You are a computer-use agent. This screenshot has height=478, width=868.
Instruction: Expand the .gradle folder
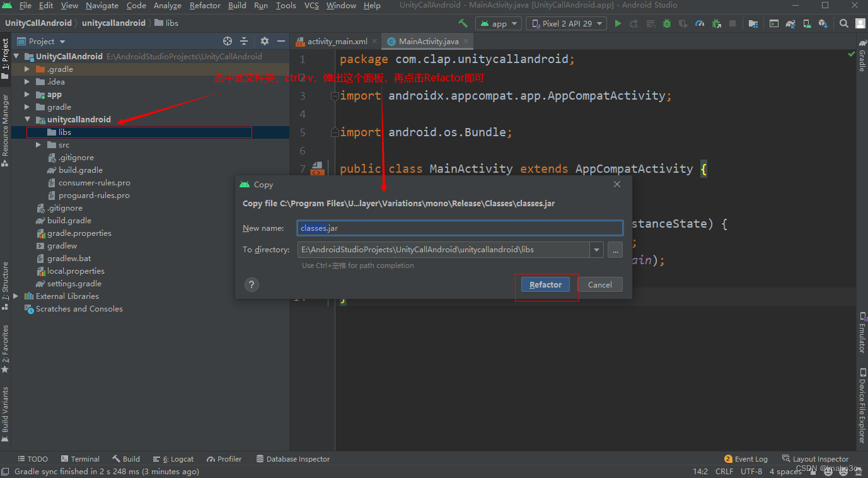(27, 69)
